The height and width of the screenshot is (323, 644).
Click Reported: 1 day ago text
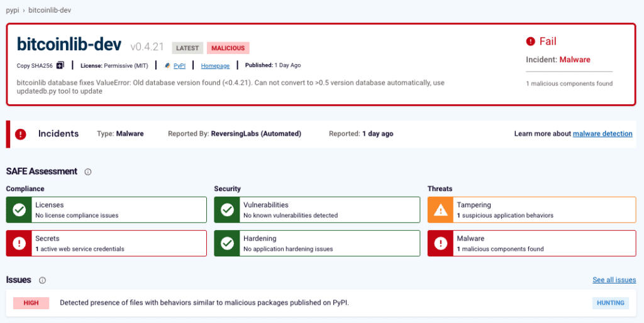pyautogui.click(x=361, y=134)
